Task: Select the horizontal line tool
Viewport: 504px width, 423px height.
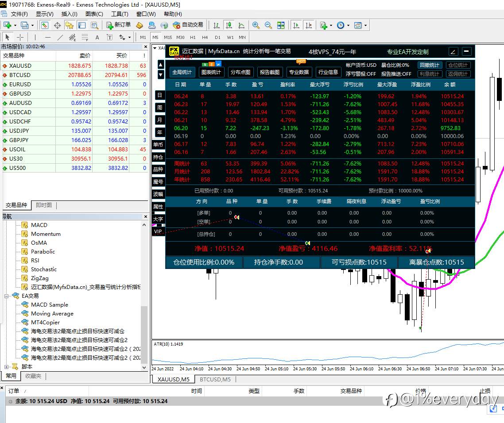Action: (x=47, y=37)
